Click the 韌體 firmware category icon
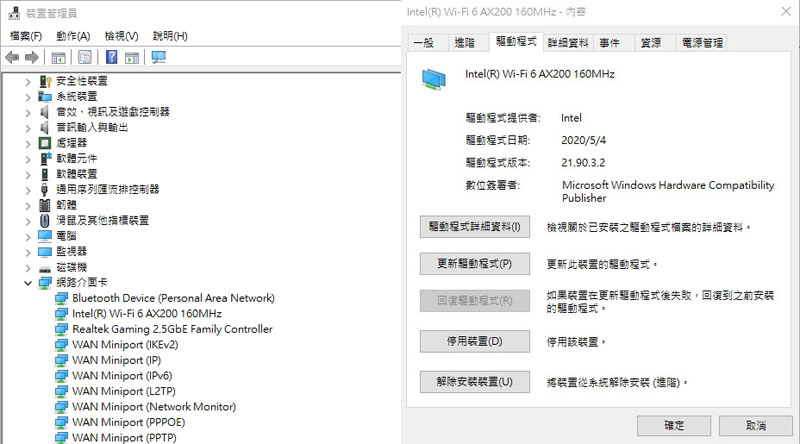Screen dimensions: 800x444 [45, 205]
